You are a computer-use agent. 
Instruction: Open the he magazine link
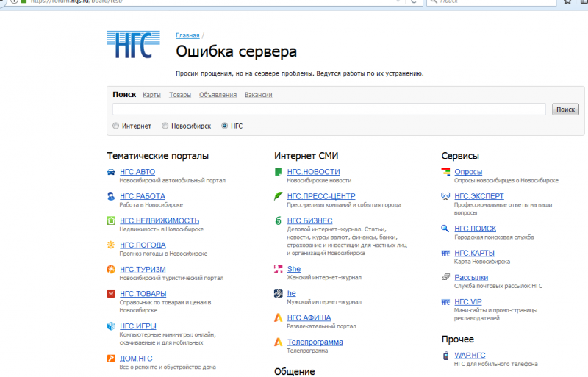click(x=291, y=293)
